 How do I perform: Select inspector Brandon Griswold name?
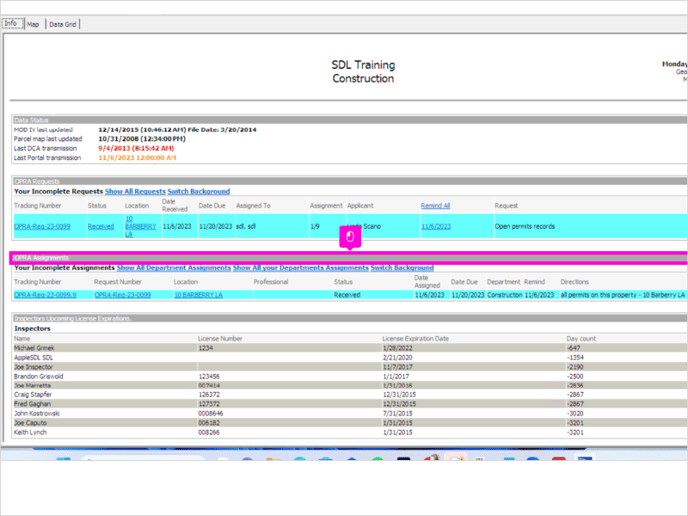click(x=39, y=376)
